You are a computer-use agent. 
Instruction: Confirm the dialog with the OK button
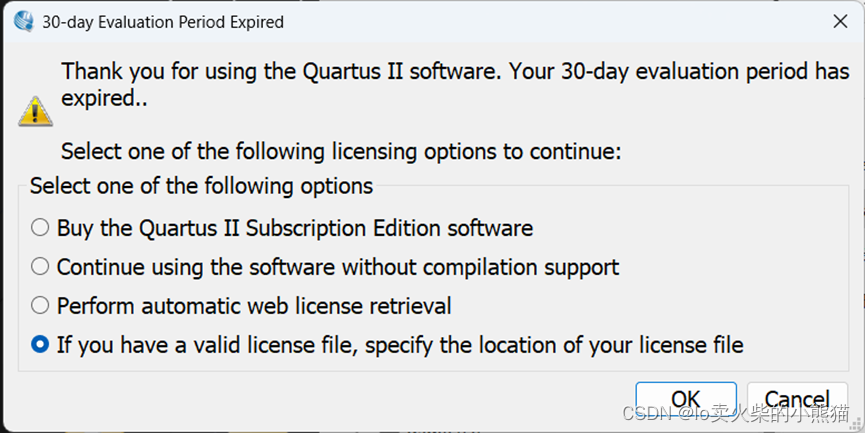coord(685,399)
